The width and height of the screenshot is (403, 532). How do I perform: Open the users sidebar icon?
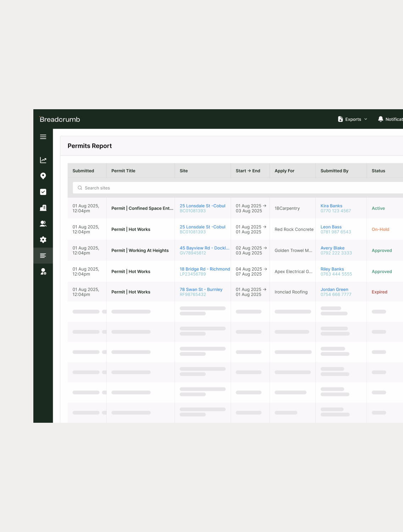point(43,224)
